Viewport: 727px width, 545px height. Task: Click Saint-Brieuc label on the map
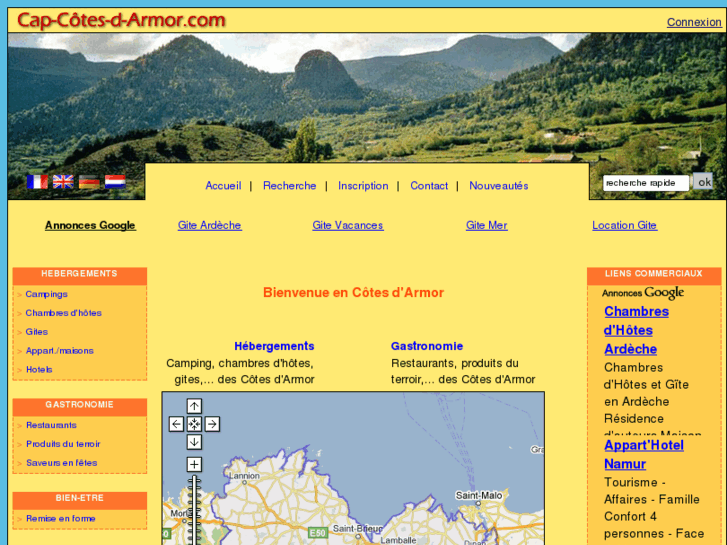click(357, 529)
